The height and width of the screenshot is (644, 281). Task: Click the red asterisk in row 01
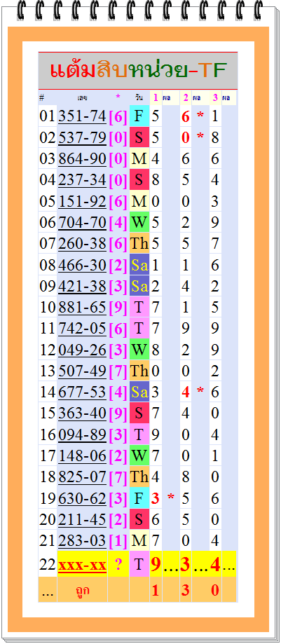pos(200,116)
